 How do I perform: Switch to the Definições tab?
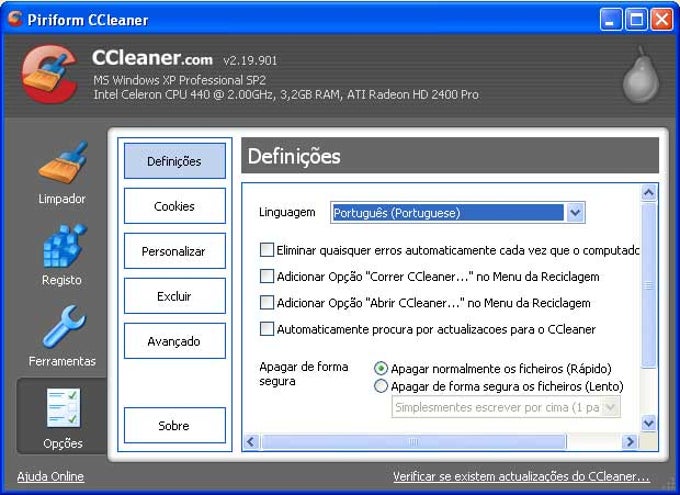pos(175,161)
